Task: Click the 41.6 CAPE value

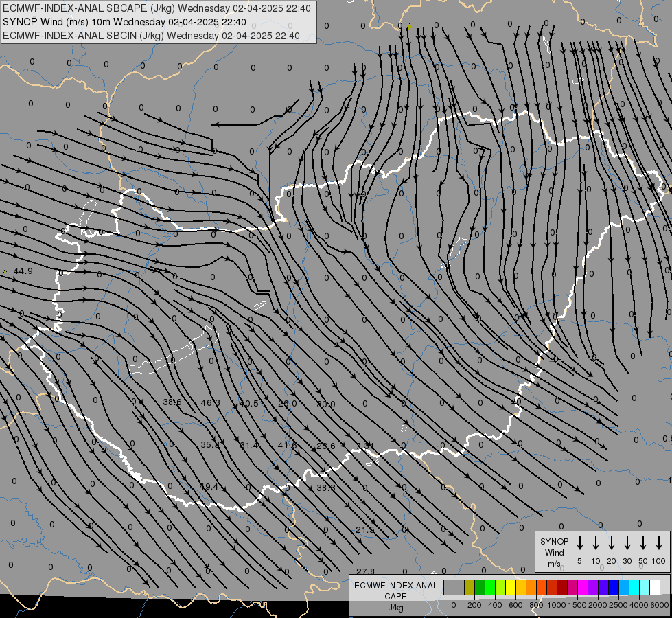Action: (287, 446)
